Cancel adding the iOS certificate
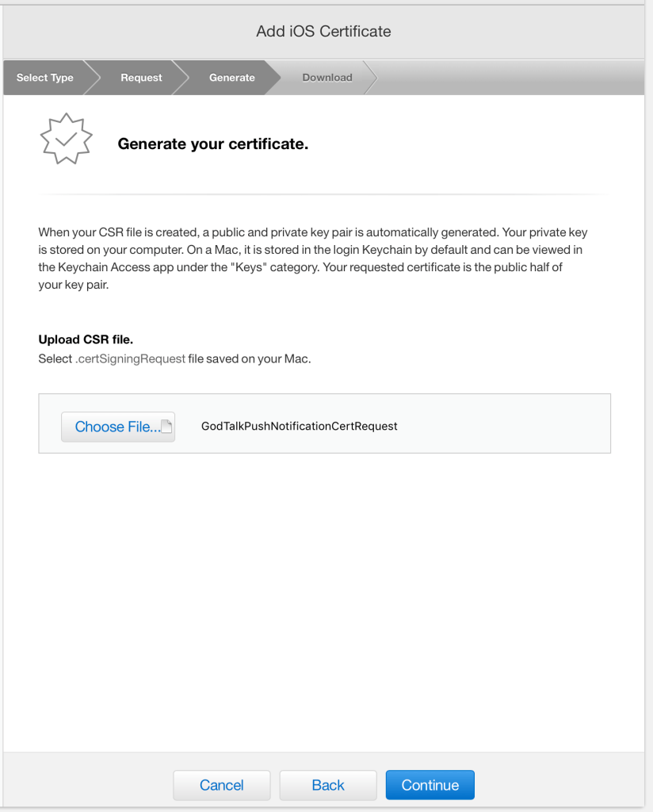653x812 pixels. point(222,785)
